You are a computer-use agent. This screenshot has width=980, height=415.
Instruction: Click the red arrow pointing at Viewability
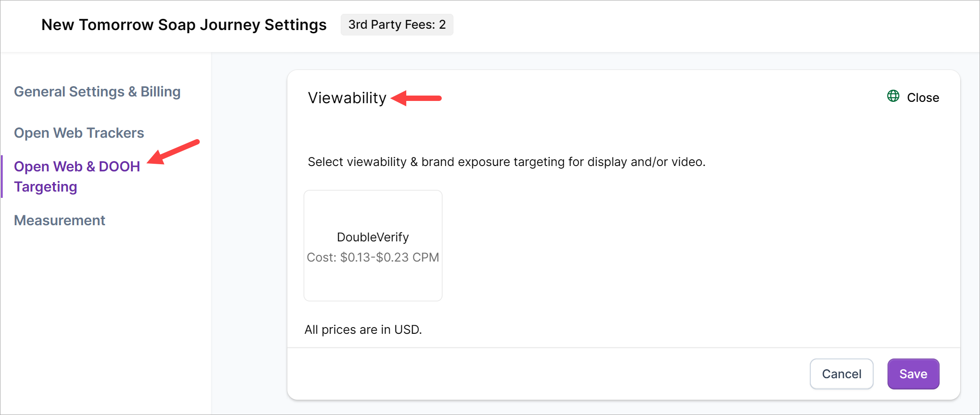click(417, 98)
